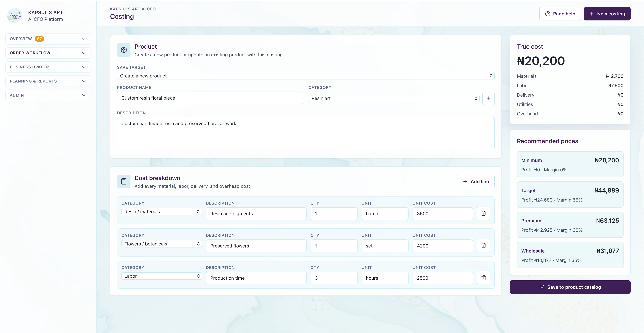
Task: Edit unit cost 2500 field
Action: 443,278
